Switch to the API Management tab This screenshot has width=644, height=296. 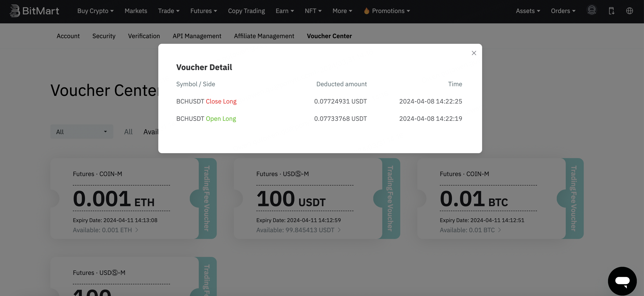pos(197,36)
